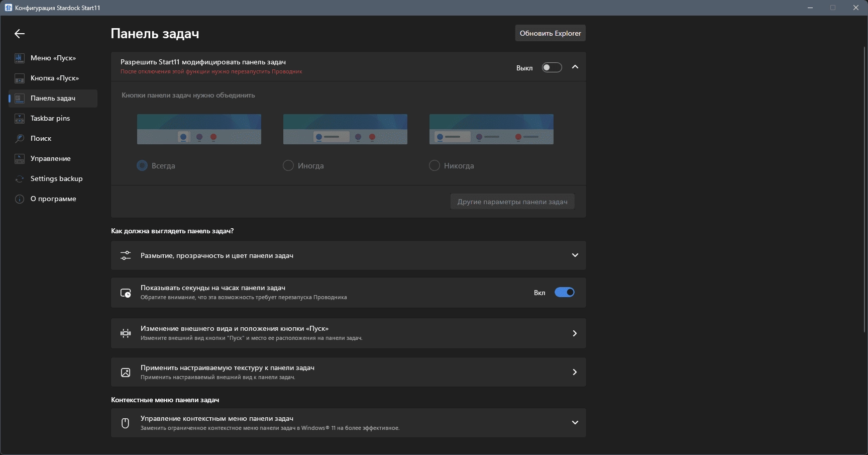Screen dimensions: 868x455
Task: Click the clock icon beside Показывать секунды
Action: tap(126, 293)
